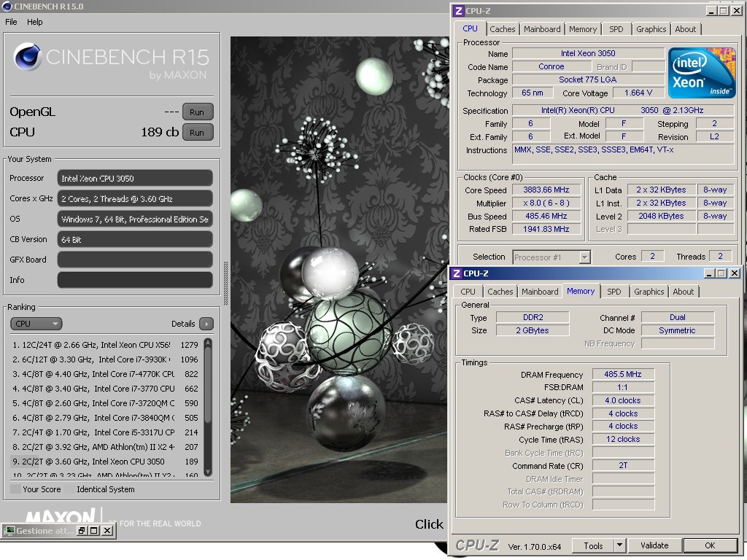
Task: Click the Your Score legend swatch
Action: coord(15,489)
